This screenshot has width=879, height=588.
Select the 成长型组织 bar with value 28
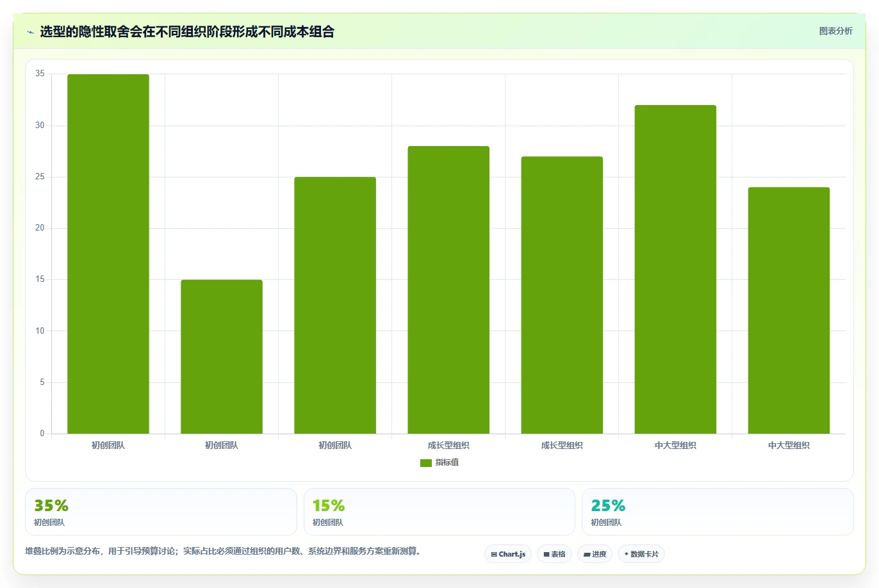[448, 290]
